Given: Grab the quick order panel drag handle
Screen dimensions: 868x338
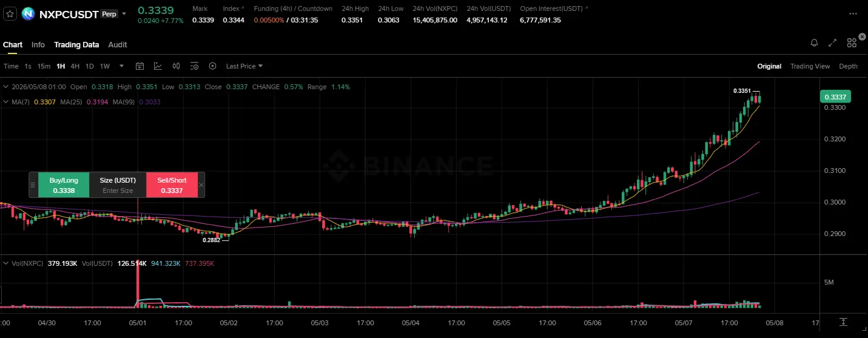Looking at the screenshot, I should click(33, 185).
